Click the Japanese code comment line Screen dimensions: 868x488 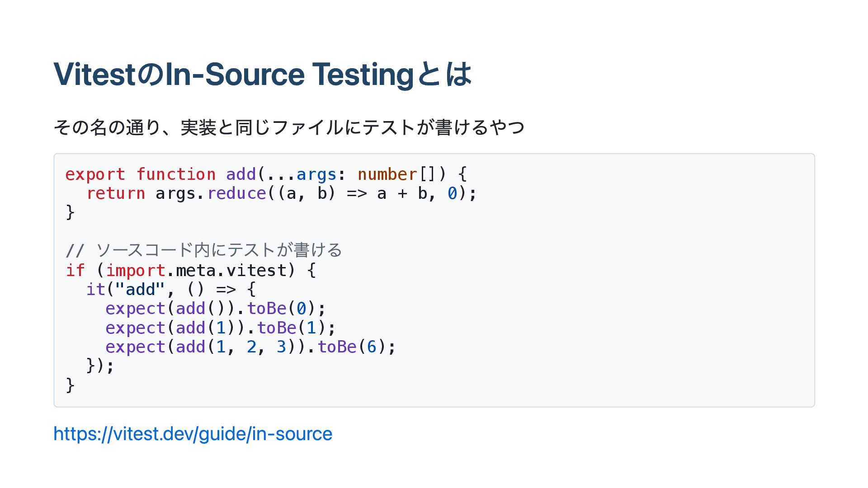click(x=203, y=250)
